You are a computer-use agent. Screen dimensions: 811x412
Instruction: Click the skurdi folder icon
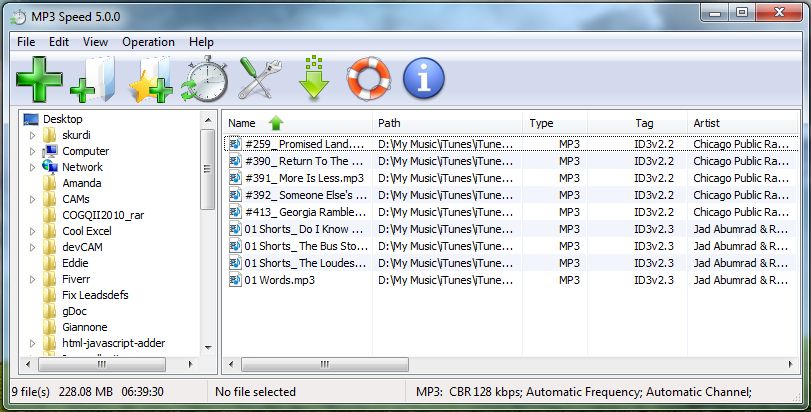(50, 135)
